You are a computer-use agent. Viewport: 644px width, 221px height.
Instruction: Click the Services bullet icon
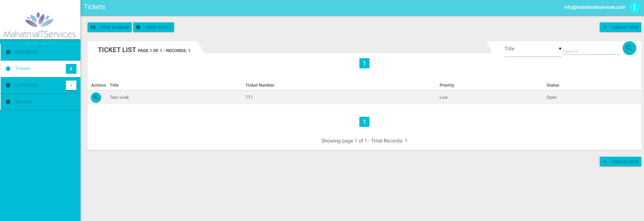coord(8,102)
